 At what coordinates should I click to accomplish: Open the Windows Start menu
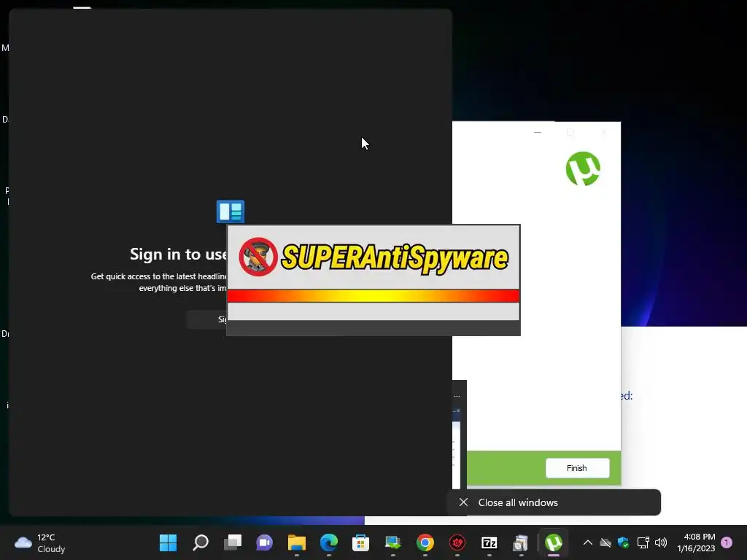168,542
